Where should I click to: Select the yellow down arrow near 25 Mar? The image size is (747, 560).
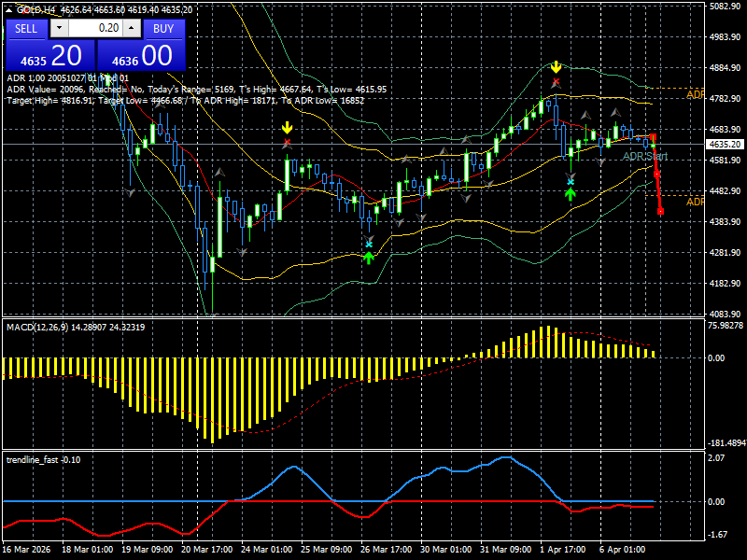tap(287, 128)
